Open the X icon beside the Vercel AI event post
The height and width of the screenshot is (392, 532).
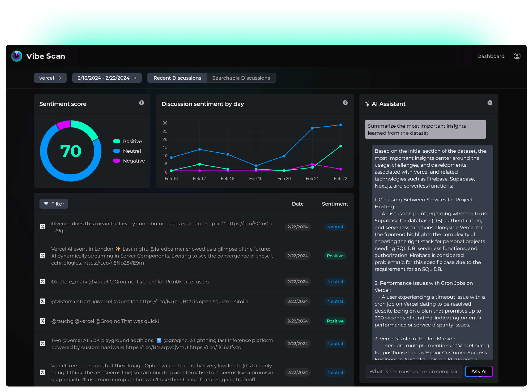coord(43,256)
